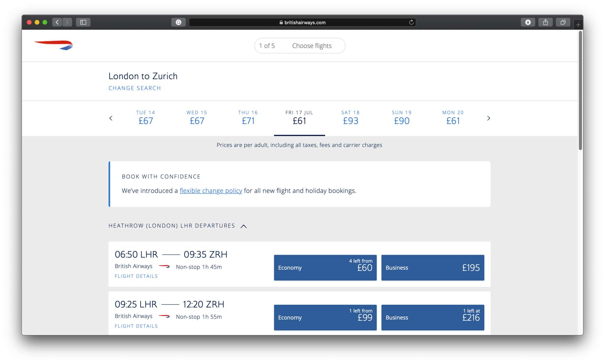Image resolution: width=605 pixels, height=364 pixels.
Task: Toggle the Safari sidebar button
Action: pyautogui.click(x=83, y=22)
